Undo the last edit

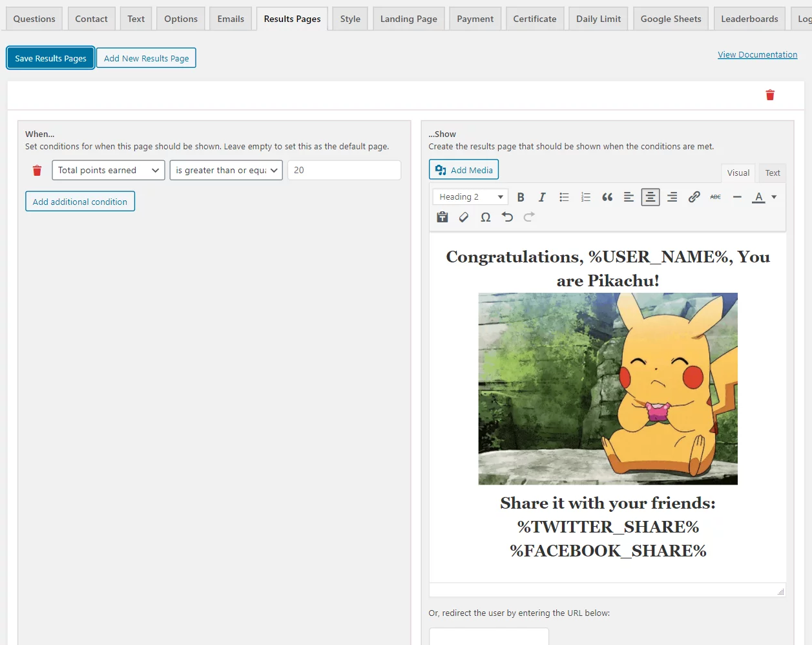click(507, 217)
